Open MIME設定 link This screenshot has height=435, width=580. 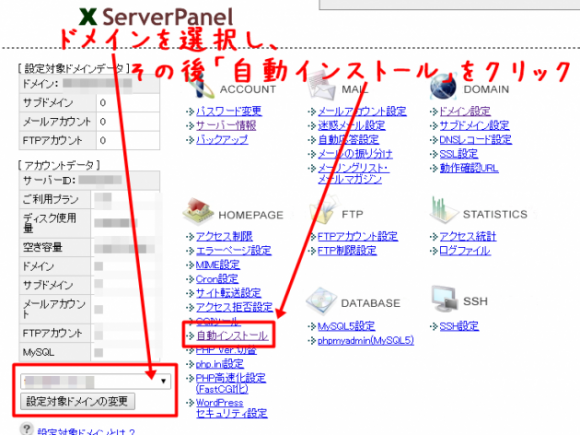point(218,264)
